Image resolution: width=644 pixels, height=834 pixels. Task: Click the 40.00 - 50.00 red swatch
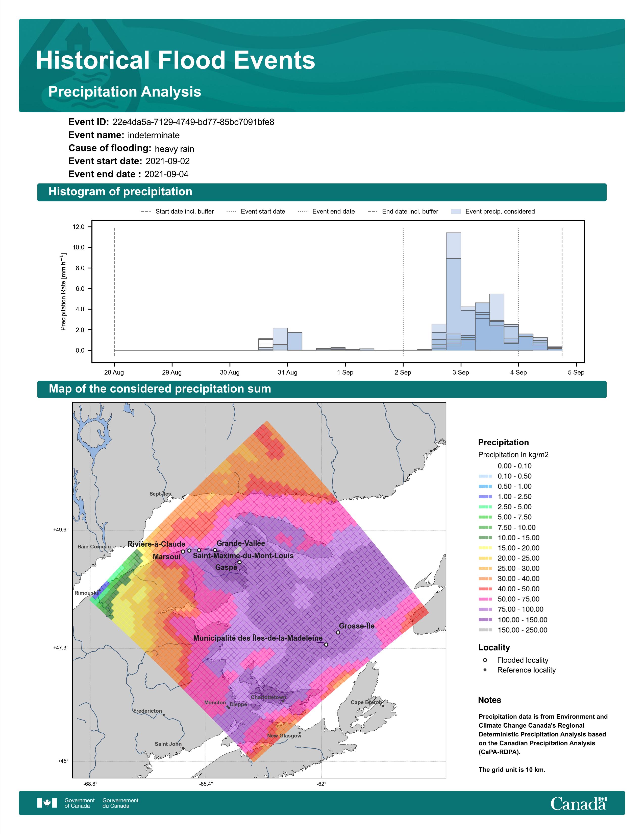coord(485,589)
